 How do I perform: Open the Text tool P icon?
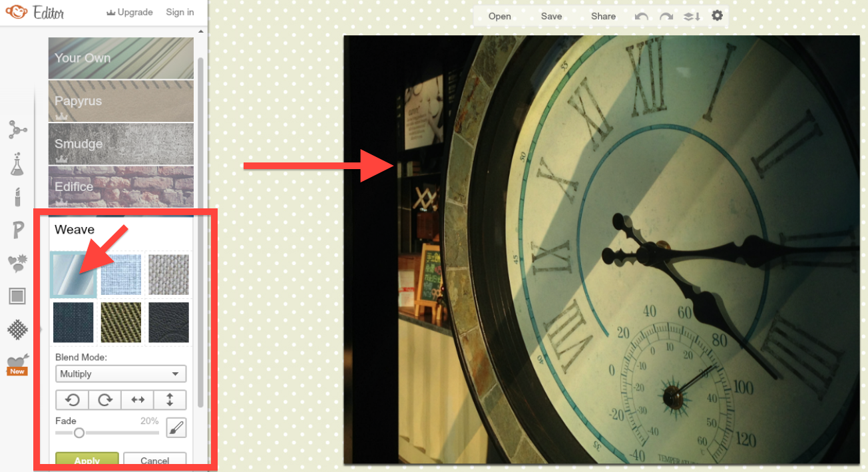[17, 230]
